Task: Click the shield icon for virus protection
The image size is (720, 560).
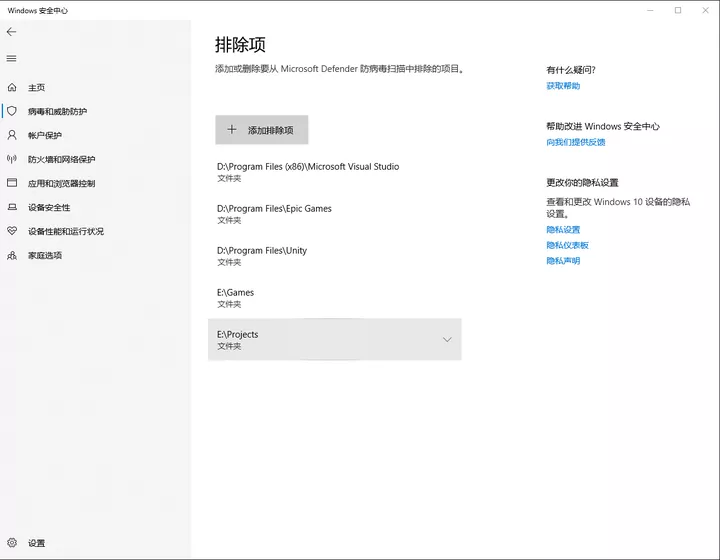Action: point(12,111)
